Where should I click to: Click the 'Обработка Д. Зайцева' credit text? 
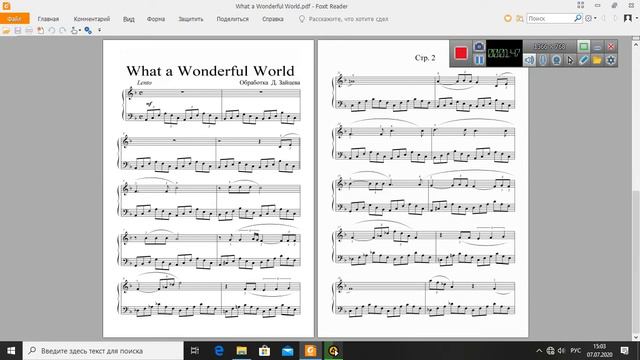click(x=269, y=82)
